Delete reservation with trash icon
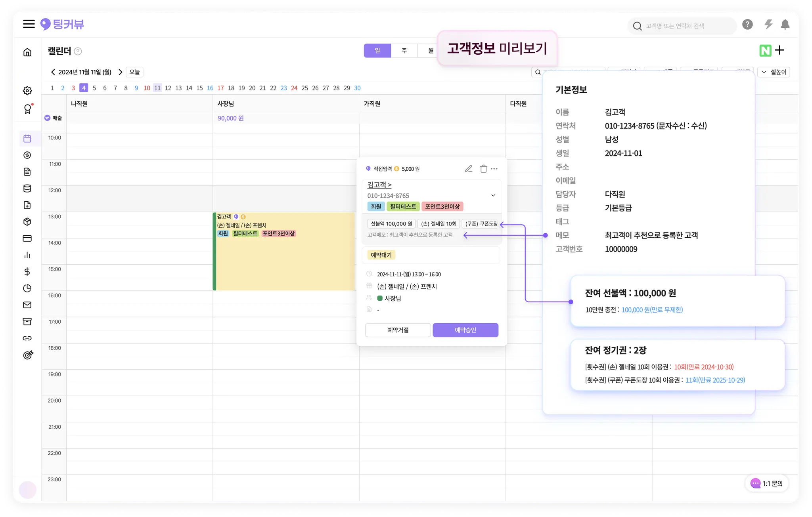Screen dimensions: 812x517 tap(483, 169)
